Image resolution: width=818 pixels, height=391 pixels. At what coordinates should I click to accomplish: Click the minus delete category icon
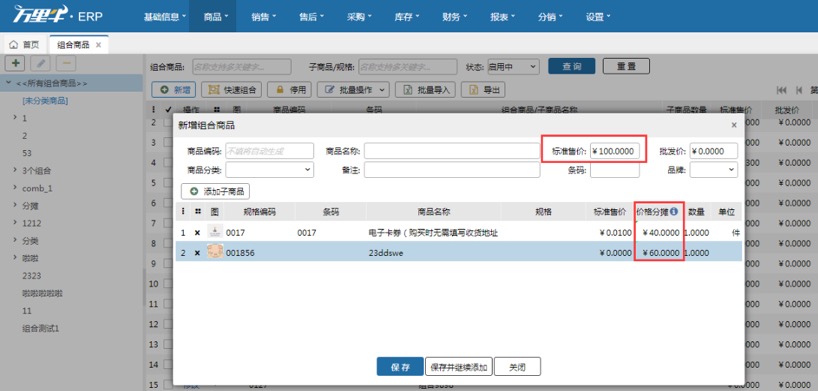point(66,63)
